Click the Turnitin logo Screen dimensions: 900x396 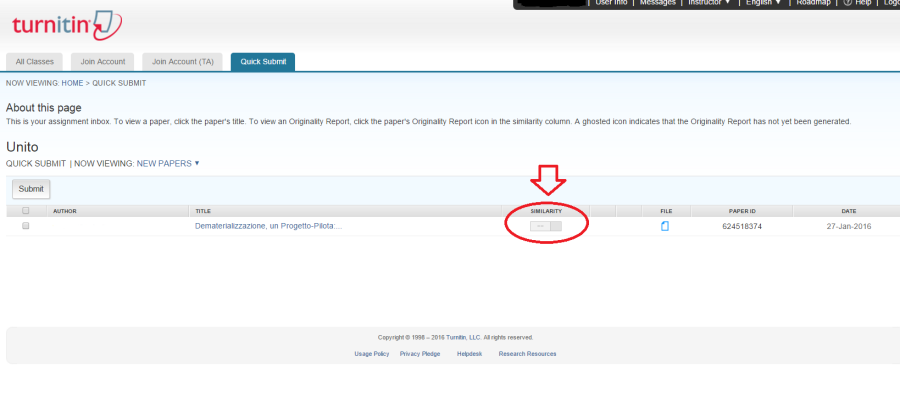pyautogui.click(x=67, y=26)
